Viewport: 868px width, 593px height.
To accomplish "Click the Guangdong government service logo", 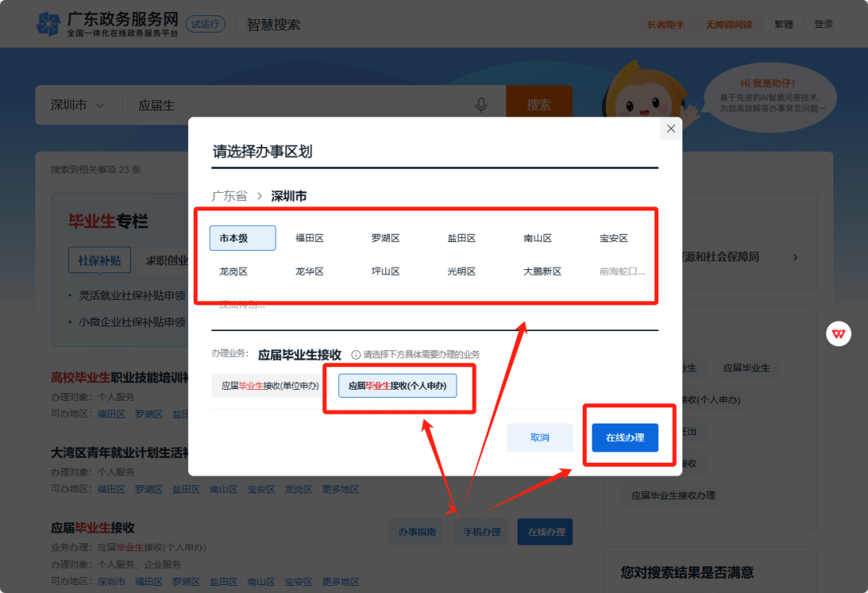I will (x=49, y=24).
